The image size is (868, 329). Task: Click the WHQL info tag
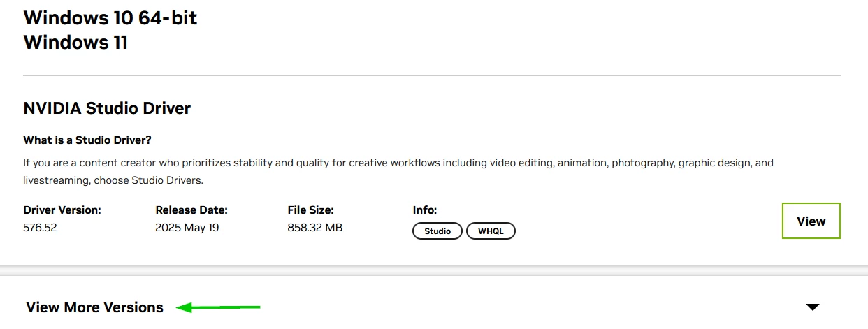click(491, 231)
